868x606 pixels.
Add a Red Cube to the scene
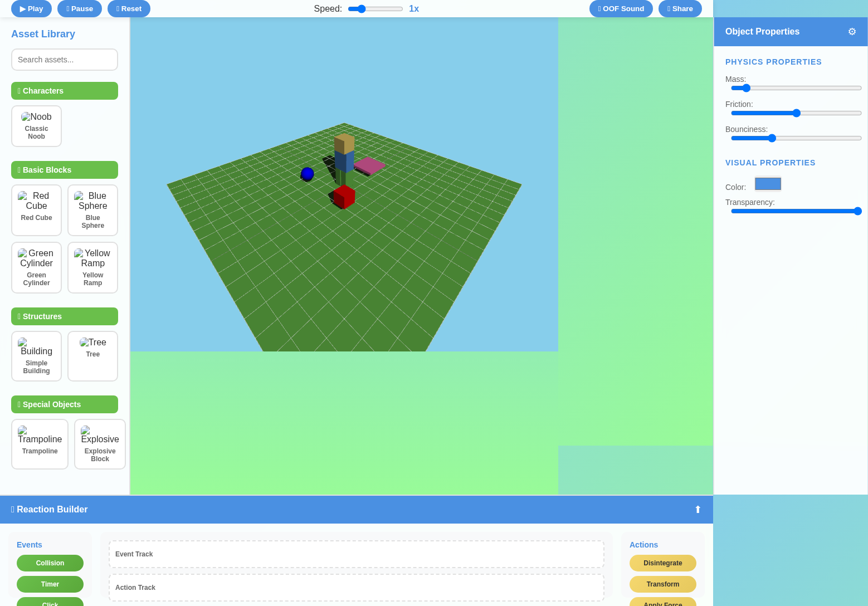[x=36, y=210]
